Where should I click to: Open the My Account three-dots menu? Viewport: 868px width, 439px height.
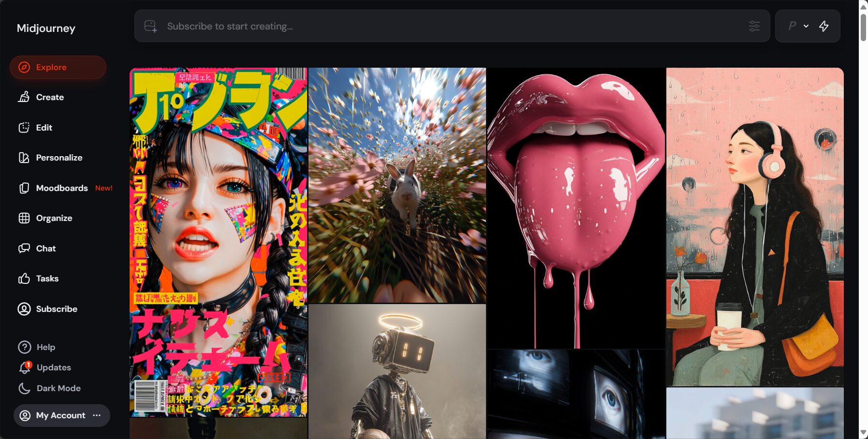(x=97, y=415)
